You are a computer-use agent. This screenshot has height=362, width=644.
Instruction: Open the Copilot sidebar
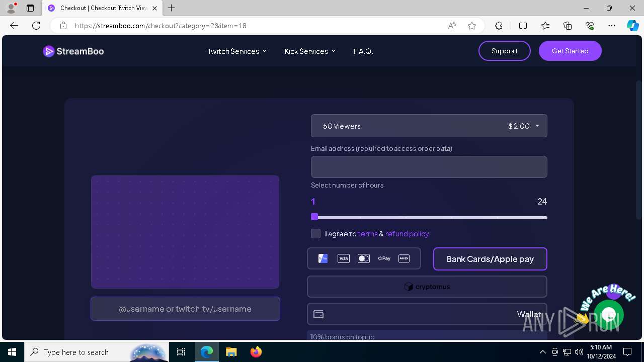point(633,26)
